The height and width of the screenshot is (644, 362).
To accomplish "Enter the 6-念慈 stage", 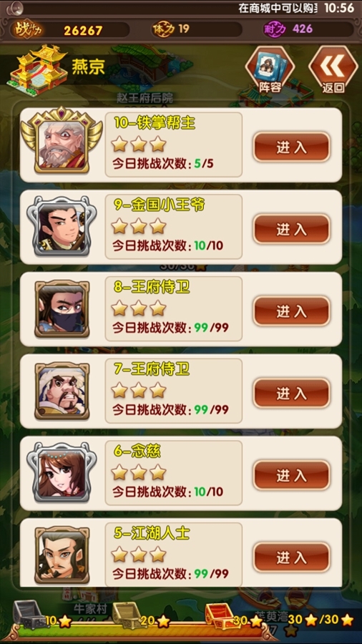I will click(x=291, y=476).
